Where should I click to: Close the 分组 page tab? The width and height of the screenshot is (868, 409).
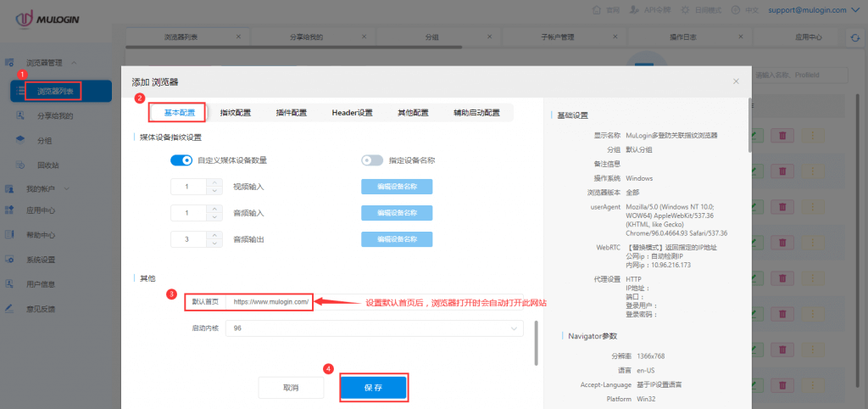pyautogui.click(x=490, y=36)
